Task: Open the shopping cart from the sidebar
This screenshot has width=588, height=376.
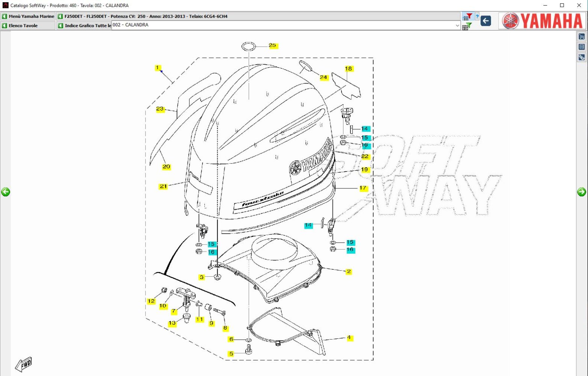Action: [x=582, y=36]
